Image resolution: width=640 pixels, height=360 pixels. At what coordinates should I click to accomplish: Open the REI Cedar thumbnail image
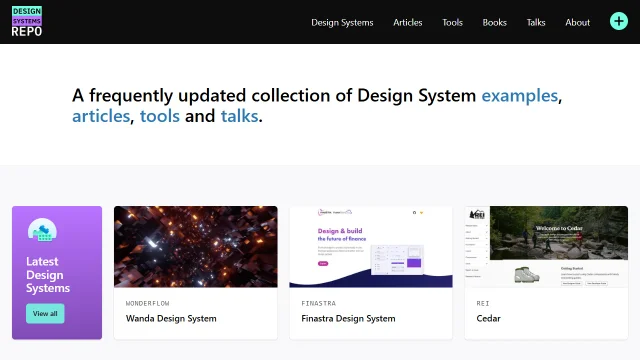tap(546, 247)
